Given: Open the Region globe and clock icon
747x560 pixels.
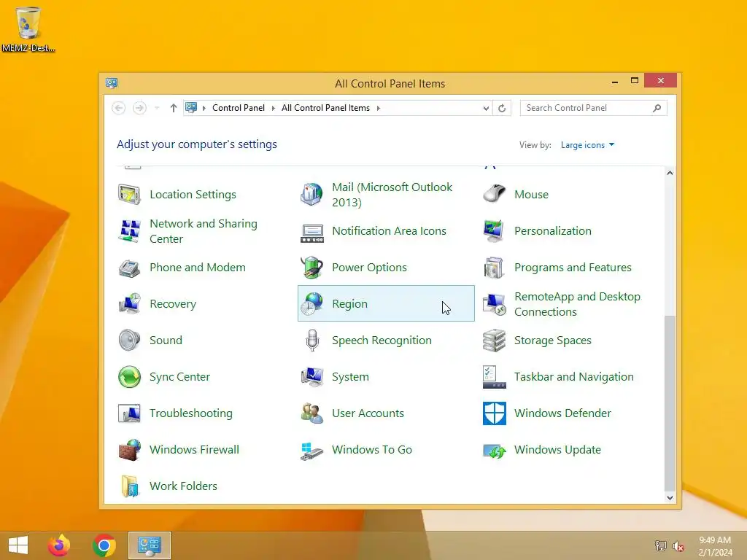Looking at the screenshot, I should click(311, 304).
